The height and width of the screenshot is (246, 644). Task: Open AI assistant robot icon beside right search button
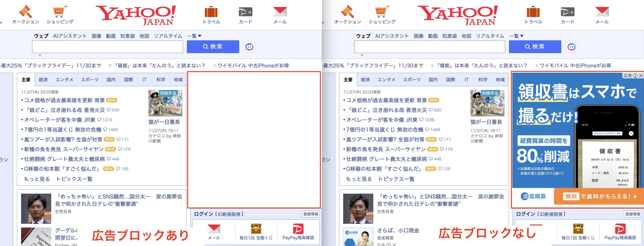[x=571, y=47]
